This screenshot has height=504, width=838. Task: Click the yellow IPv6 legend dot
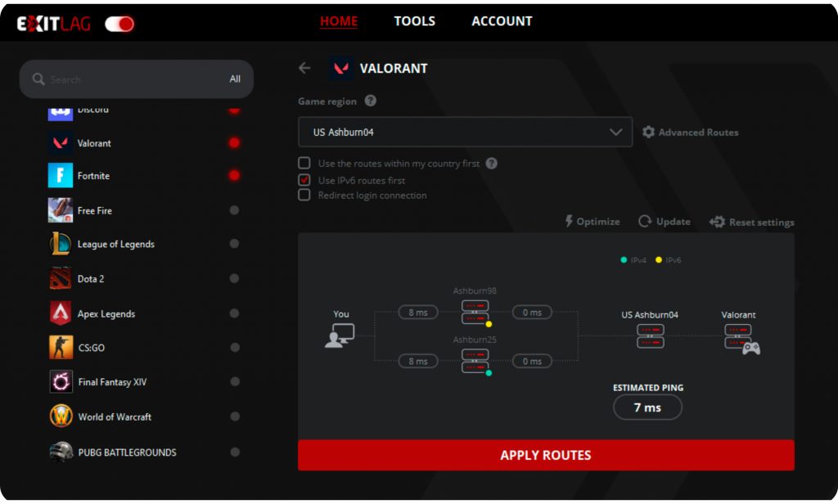point(659,259)
